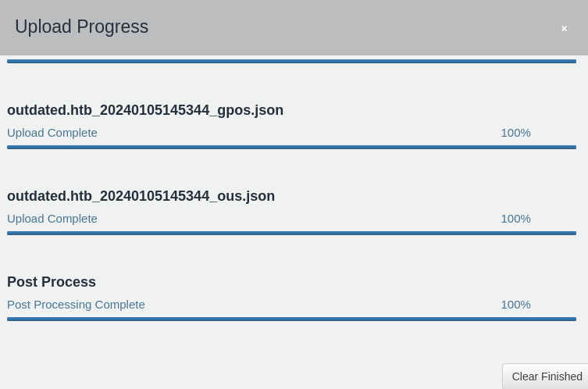The height and width of the screenshot is (389, 588).
Task: Select the ous.json file name heading
Action: (141, 196)
